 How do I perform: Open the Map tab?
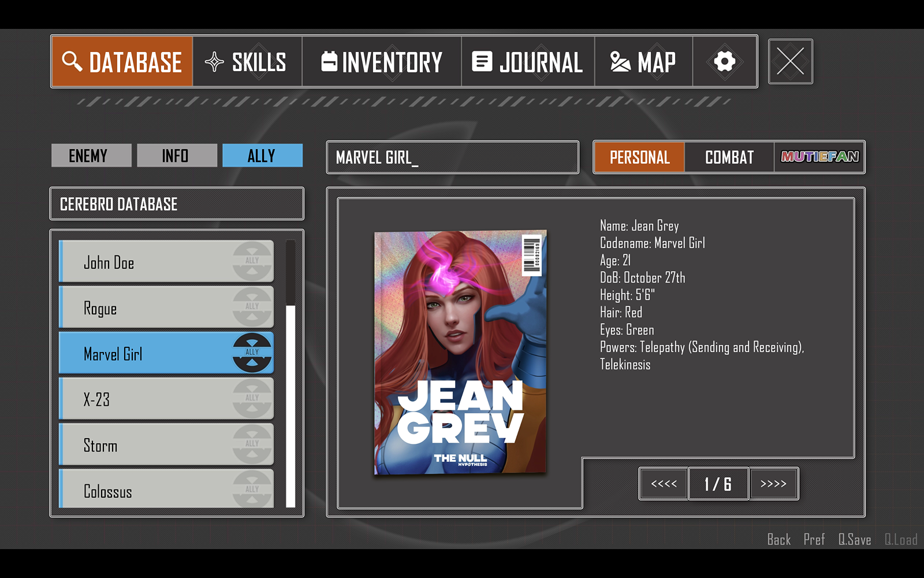point(643,61)
